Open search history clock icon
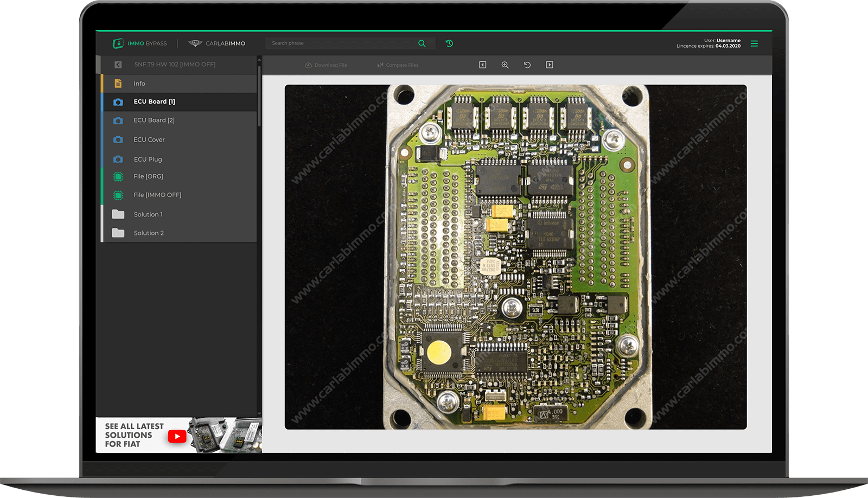Image resolution: width=868 pixels, height=498 pixels. click(449, 43)
